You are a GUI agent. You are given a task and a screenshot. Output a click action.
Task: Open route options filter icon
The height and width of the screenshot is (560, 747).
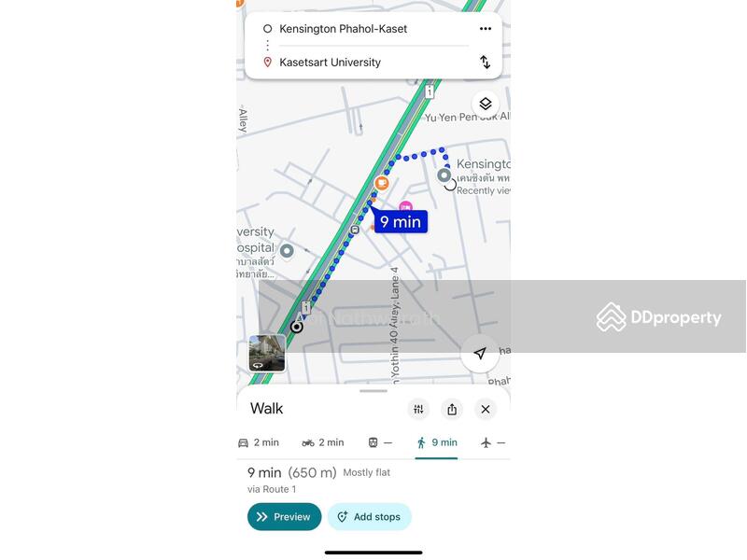[418, 409]
